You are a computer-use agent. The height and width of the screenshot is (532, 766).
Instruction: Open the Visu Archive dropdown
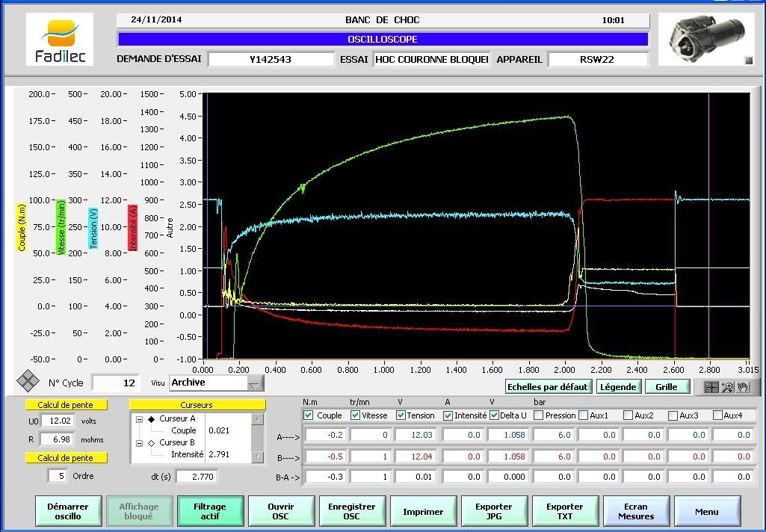[255, 383]
